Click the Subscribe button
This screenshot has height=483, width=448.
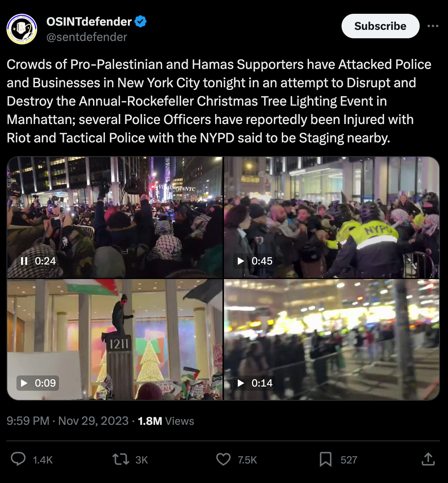click(380, 26)
